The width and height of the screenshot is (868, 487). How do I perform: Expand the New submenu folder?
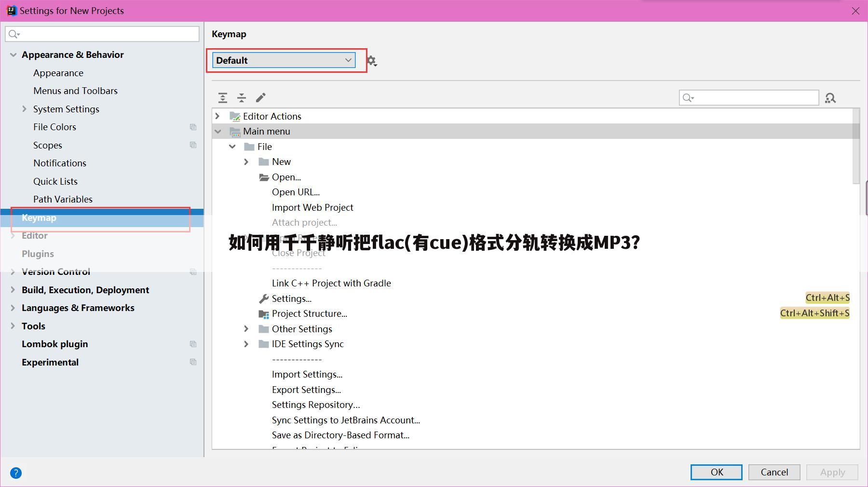click(246, 162)
